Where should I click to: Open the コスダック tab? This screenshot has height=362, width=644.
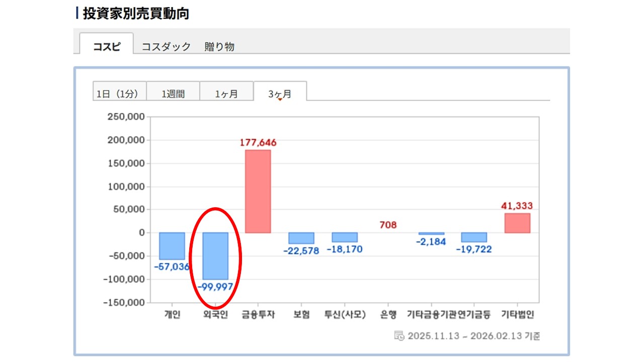tap(166, 47)
